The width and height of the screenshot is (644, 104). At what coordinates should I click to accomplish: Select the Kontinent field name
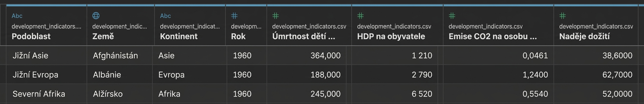(x=179, y=36)
